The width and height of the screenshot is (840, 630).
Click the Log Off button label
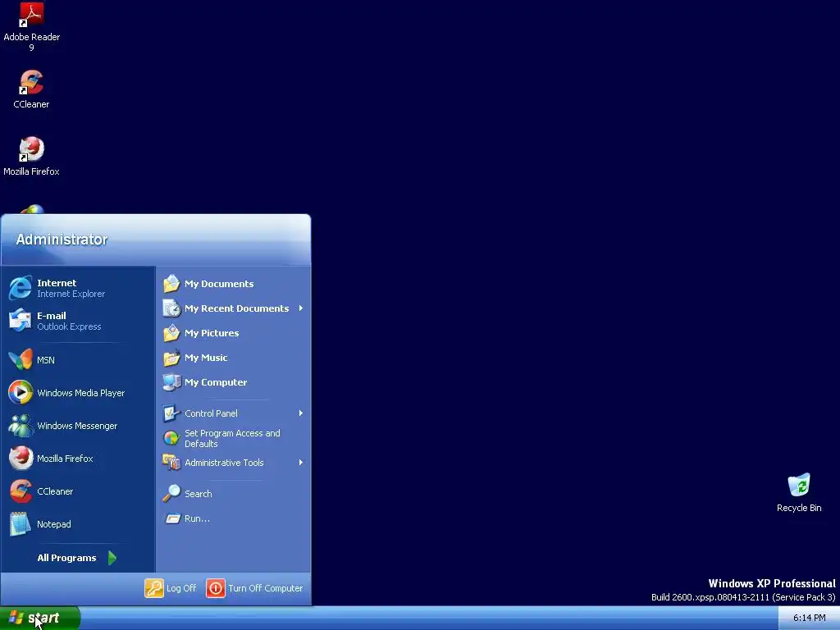pos(181,587)
